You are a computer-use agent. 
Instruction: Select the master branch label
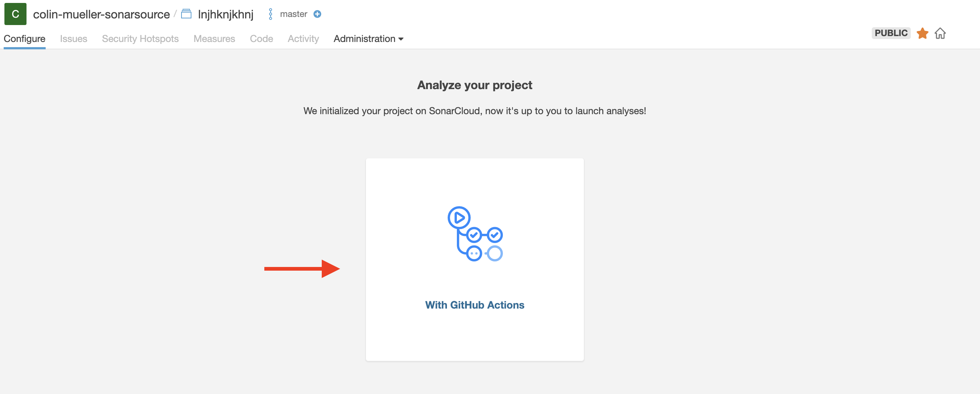coord(293,14)
